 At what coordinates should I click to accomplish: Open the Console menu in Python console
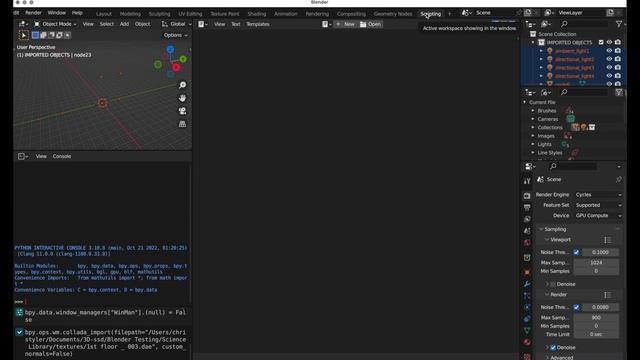(62, 156)
